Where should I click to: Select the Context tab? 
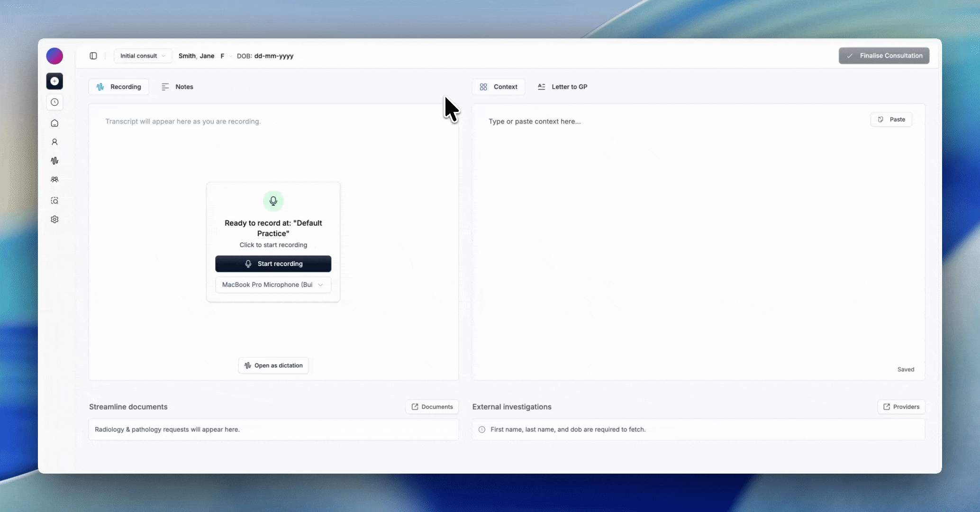[499, 87]
